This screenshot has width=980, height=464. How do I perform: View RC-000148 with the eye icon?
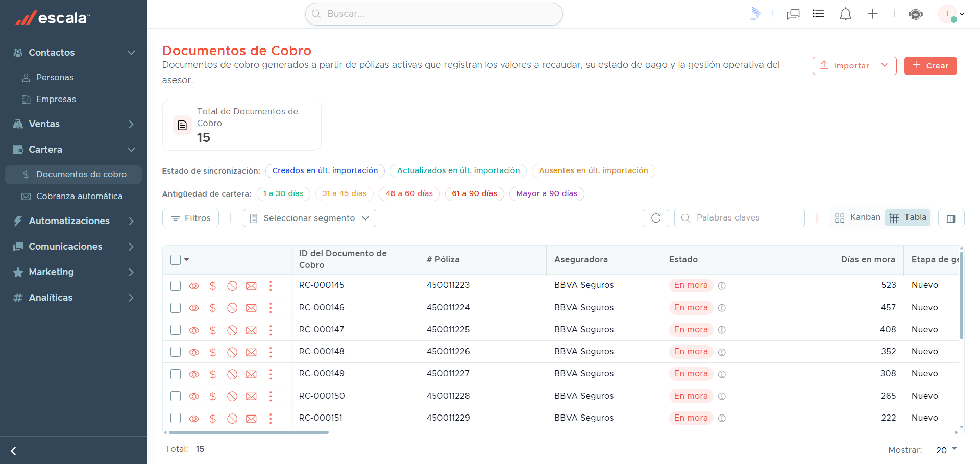tap(194, 352)
